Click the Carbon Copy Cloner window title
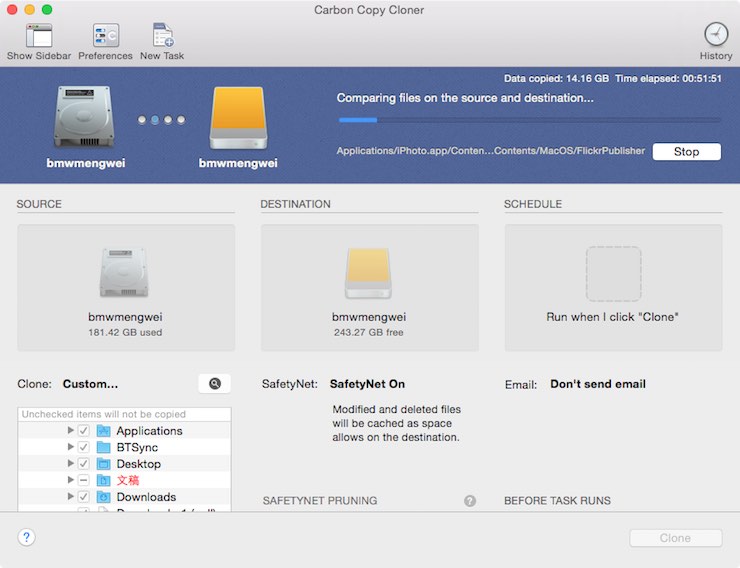 click(369, 10)
